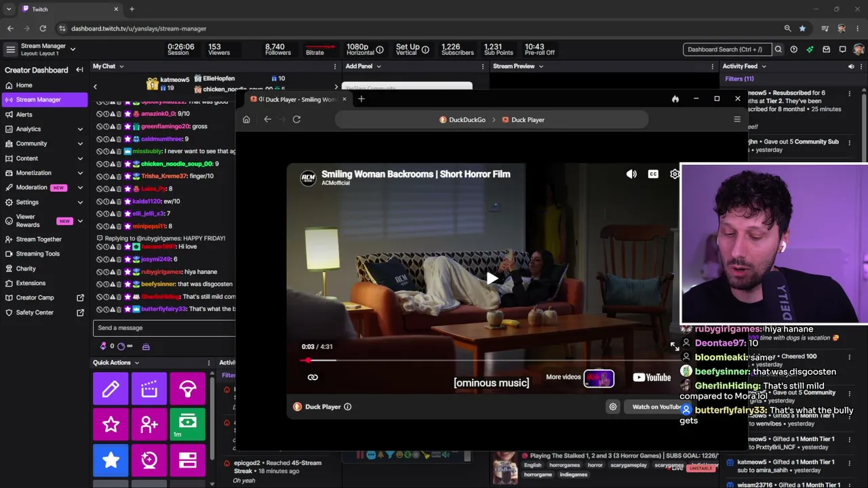Click the blue star quick action tile
This screenshot has width=868, height=488.
(111, 461)
